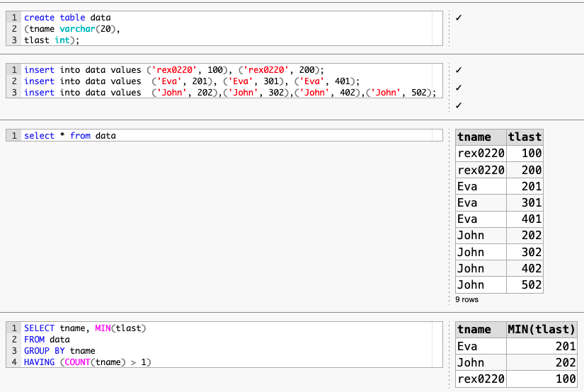Click the tname header in the grouped result
Image resolution: width=584 pixels, height=392 pixels.
[481, 330]
